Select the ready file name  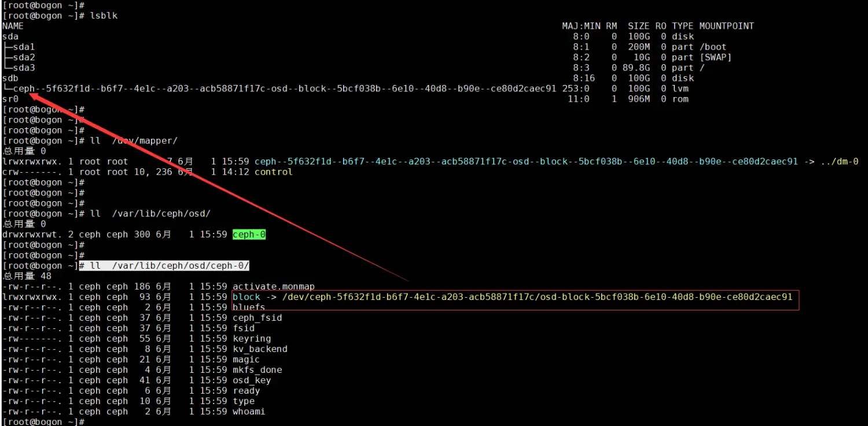coord(247,390)
